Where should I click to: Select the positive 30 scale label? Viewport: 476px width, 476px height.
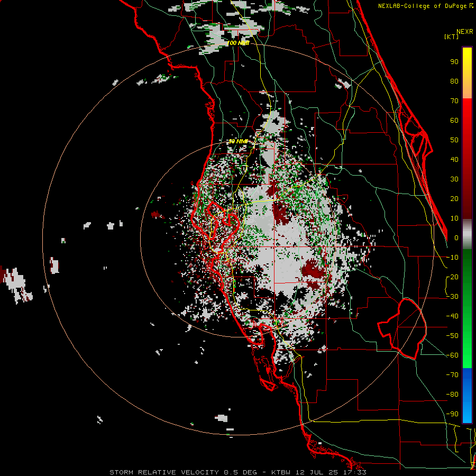[454, 179]
